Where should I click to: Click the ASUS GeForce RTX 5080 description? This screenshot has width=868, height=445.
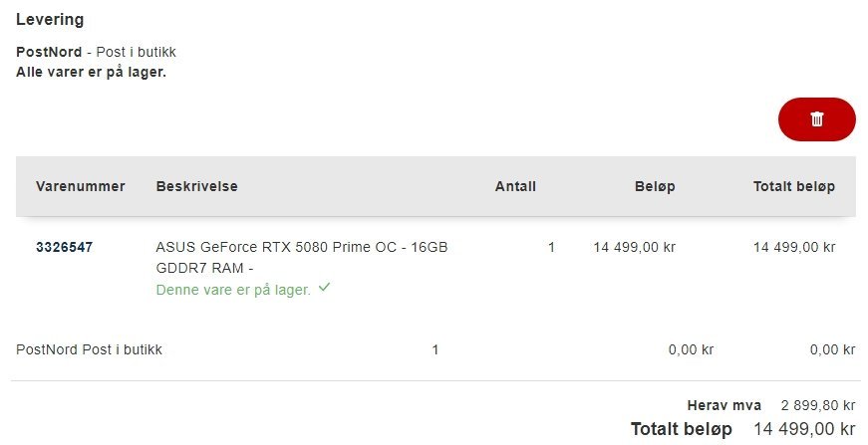click(301, 257)
